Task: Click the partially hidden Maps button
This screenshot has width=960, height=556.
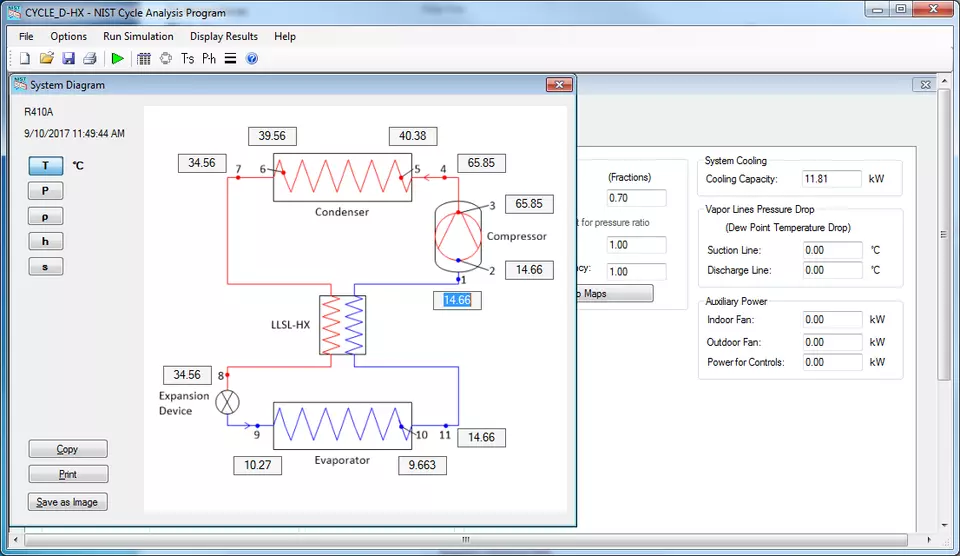Action: pyautogui.click(x=615, y=293)
